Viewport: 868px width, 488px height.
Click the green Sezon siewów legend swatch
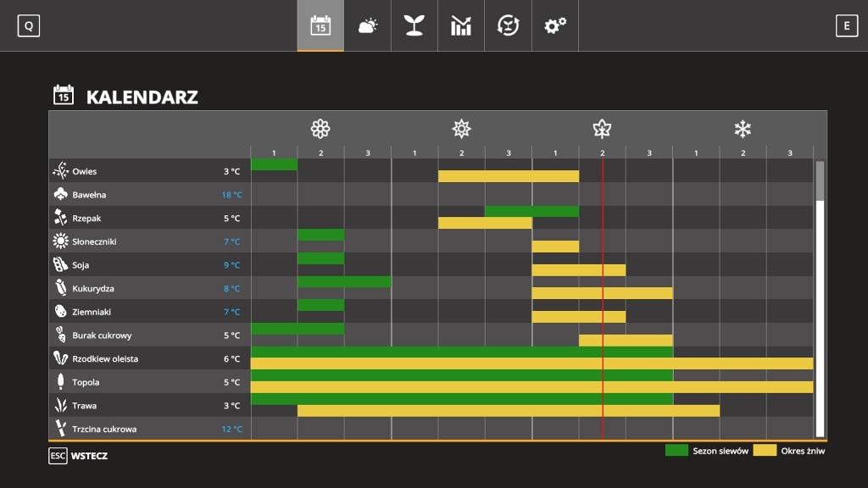tap(676, 451)
